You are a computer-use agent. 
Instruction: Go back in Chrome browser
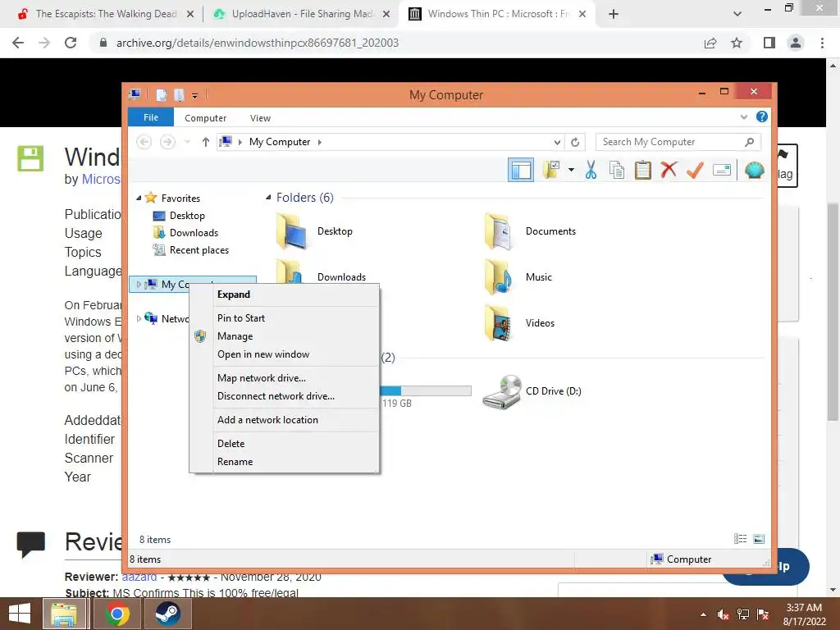(18, 43)
